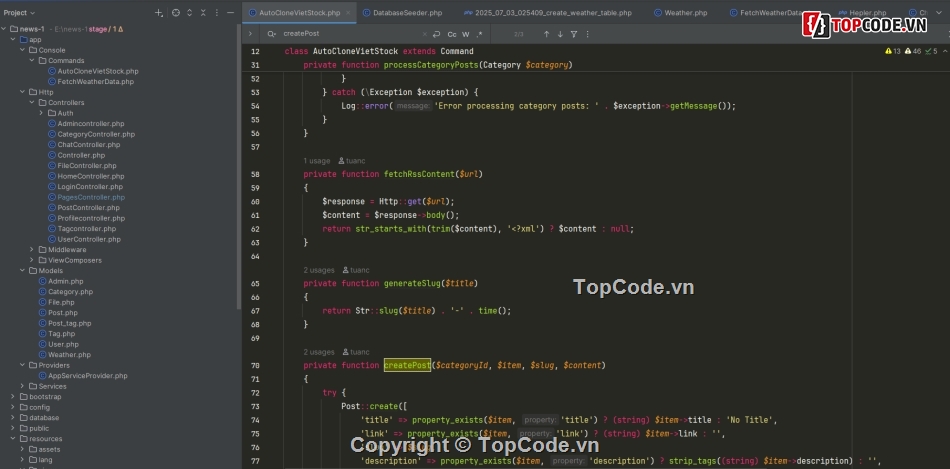Open HomeController.php file
Screen dimensions: 950x469
86,176
